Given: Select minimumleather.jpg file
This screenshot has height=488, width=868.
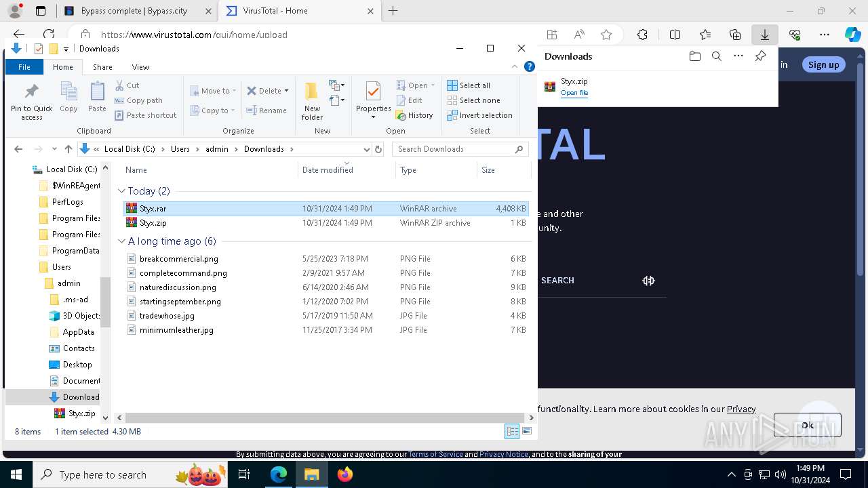Looking at the screenshot, I should pos(176,330).
